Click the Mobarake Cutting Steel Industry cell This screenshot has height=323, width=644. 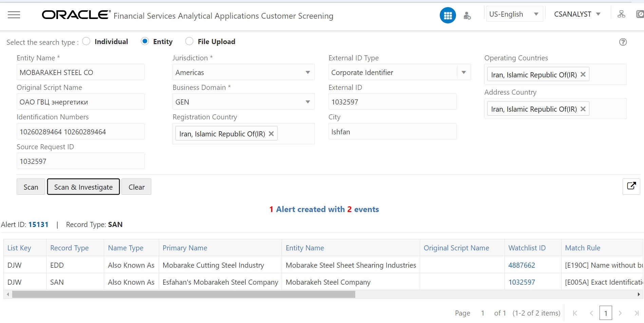tap(220, 265)
